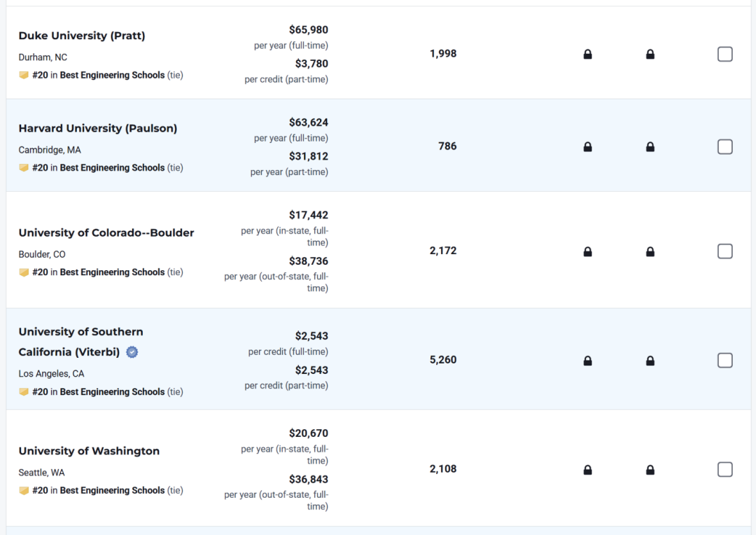Click the first lock icon in Duke University row
756x535 pixels.
(x=587, y=54)
